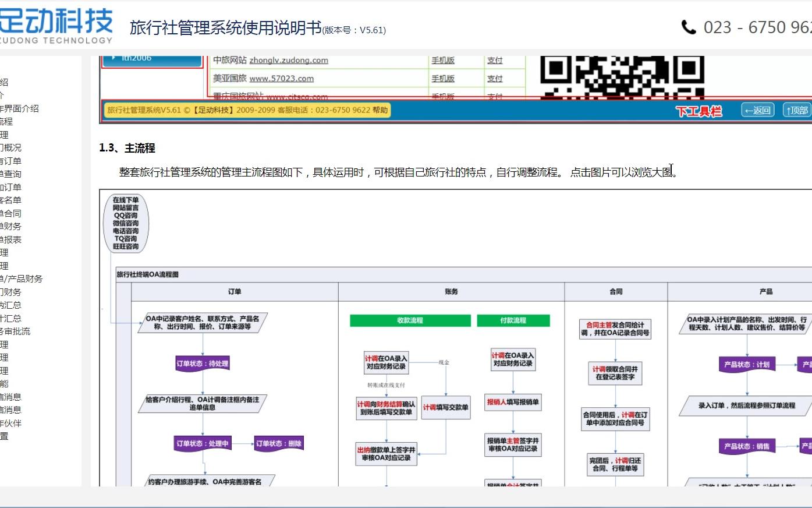Select the green 付款流程 flow header

[x=513, y=320]
